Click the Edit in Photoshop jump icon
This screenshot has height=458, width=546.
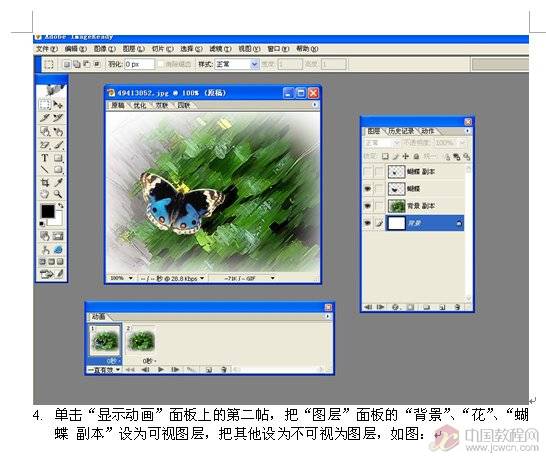tap(47, 274)
